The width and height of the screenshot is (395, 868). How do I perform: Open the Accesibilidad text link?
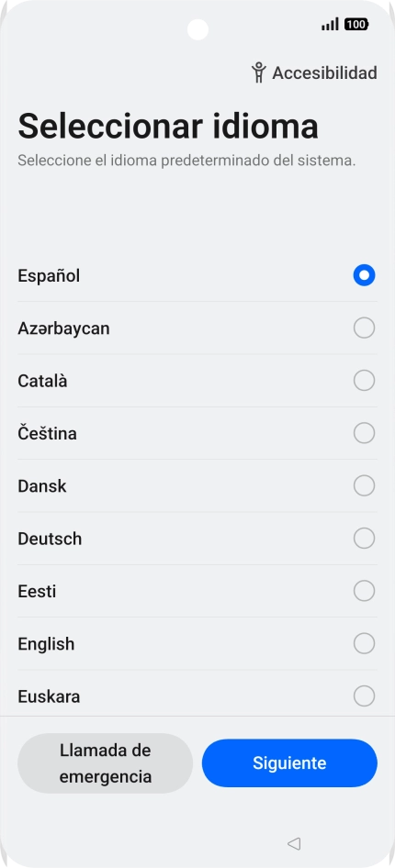point(324,72)
